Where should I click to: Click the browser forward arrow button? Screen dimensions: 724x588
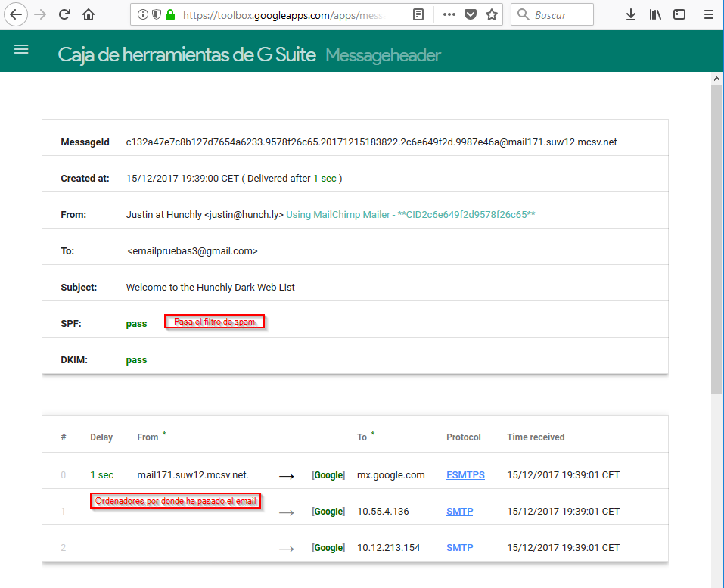click(41, 15)
